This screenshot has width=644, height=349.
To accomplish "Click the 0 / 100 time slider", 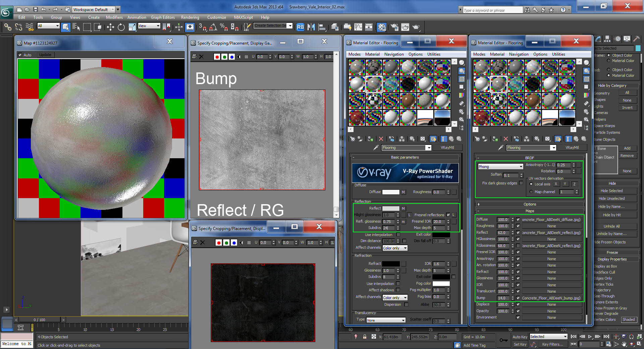I will coord(39,320).
